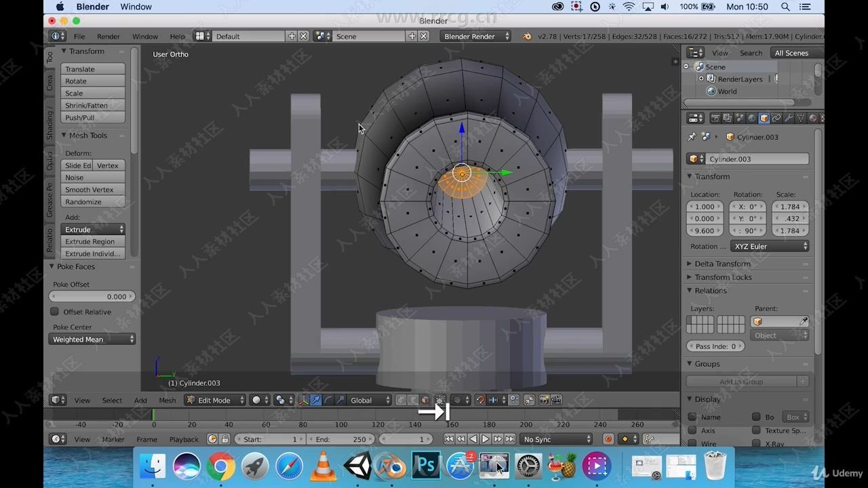Enable the Offset Relative checkbox

point(55,312)
